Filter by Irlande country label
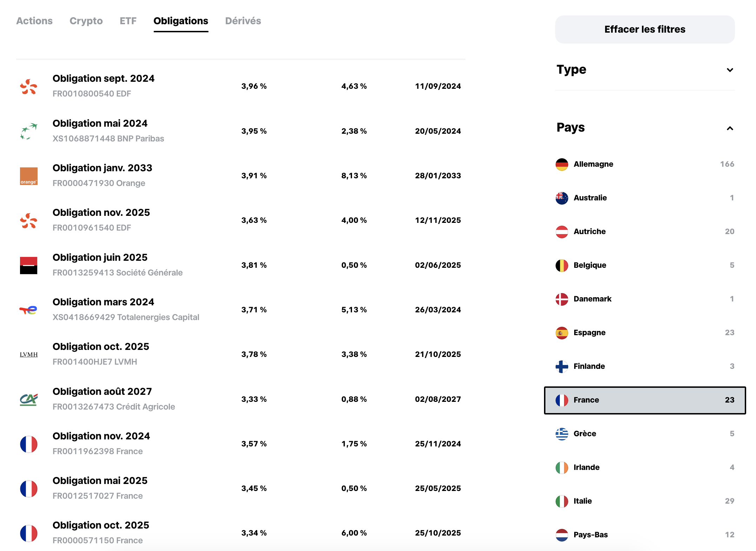This screenshot has height=551, width=756. coord(586,467)
